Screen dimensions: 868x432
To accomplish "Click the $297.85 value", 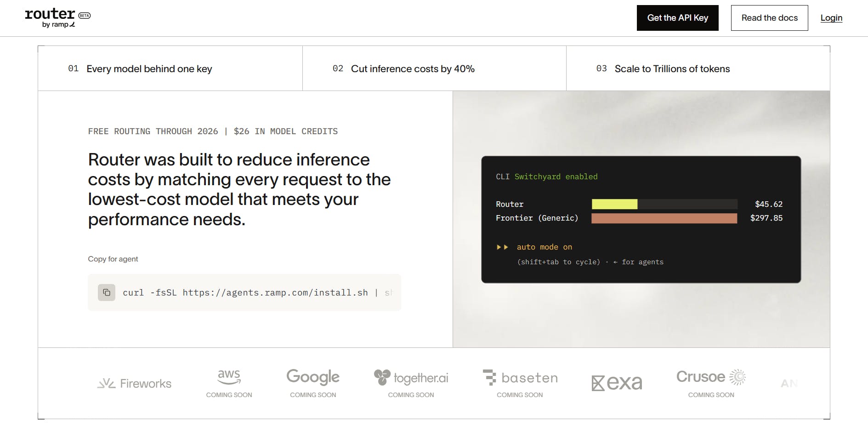I will coord(766,218).
